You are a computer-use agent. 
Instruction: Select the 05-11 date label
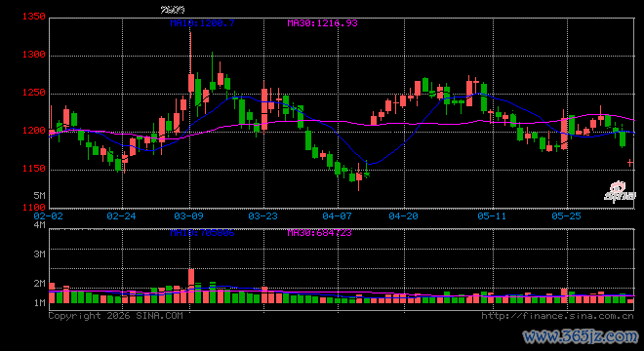pos(492,215)
